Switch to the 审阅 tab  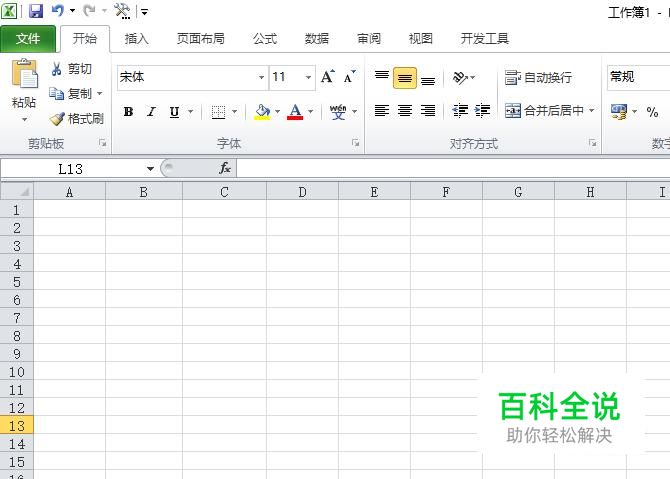(369, 39)
